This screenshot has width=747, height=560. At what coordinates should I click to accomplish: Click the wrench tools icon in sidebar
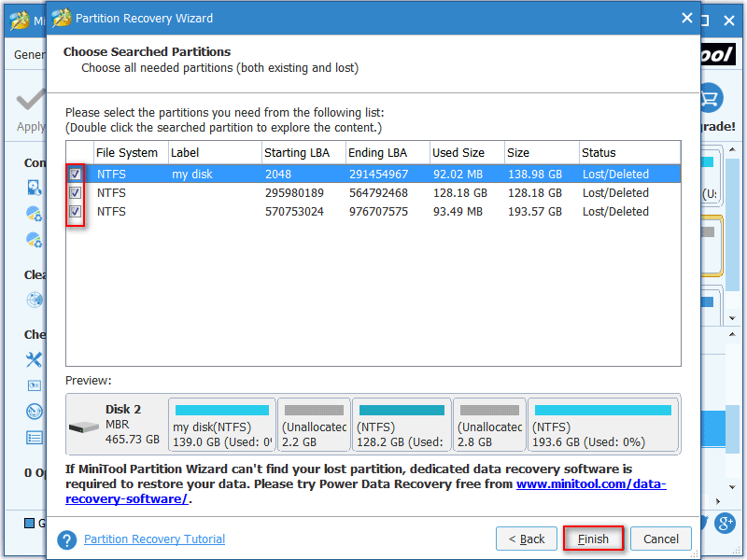pyautogui.click(x=34, y=359)
